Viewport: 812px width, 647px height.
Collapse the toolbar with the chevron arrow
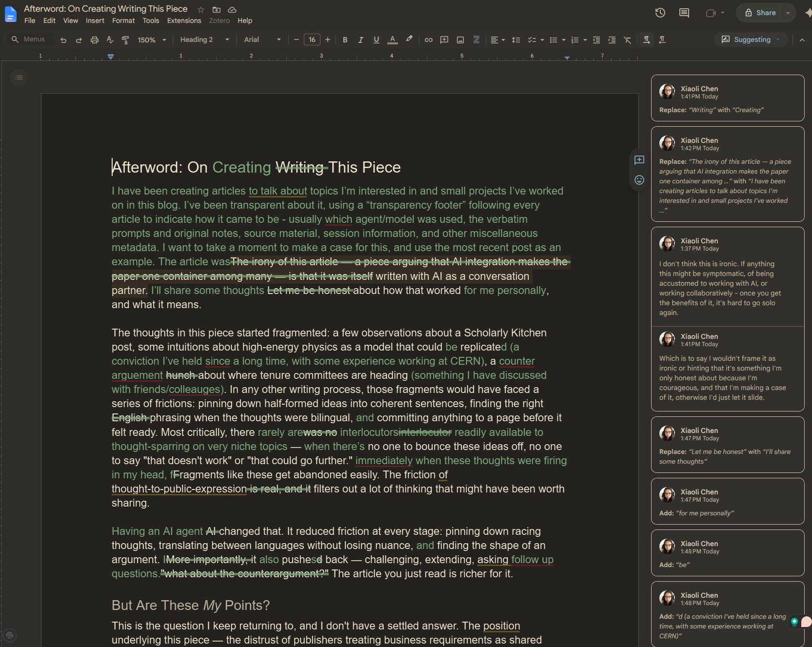(x=802, y=40)
